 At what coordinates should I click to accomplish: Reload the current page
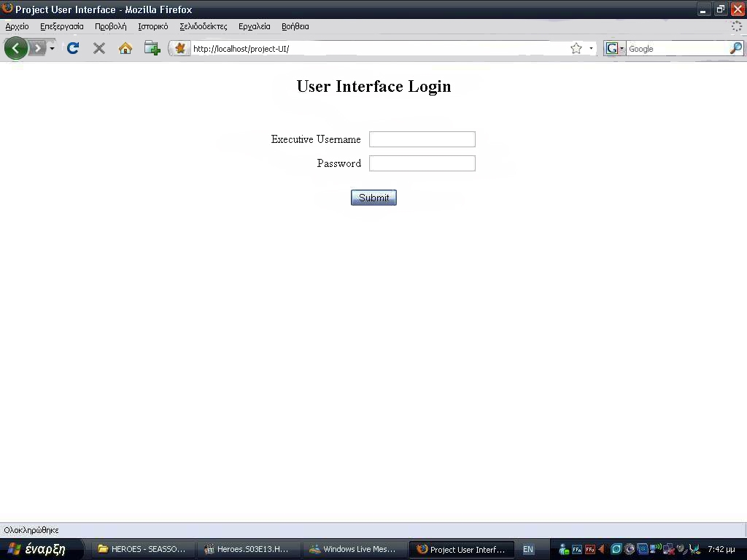(72, 48)
